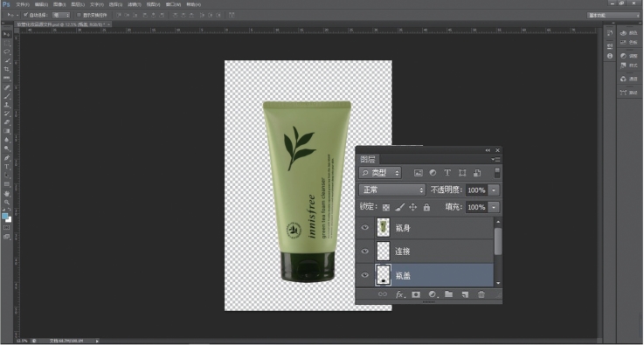
Task: Lock transparent pixels
Action: (x=385, y=207)
